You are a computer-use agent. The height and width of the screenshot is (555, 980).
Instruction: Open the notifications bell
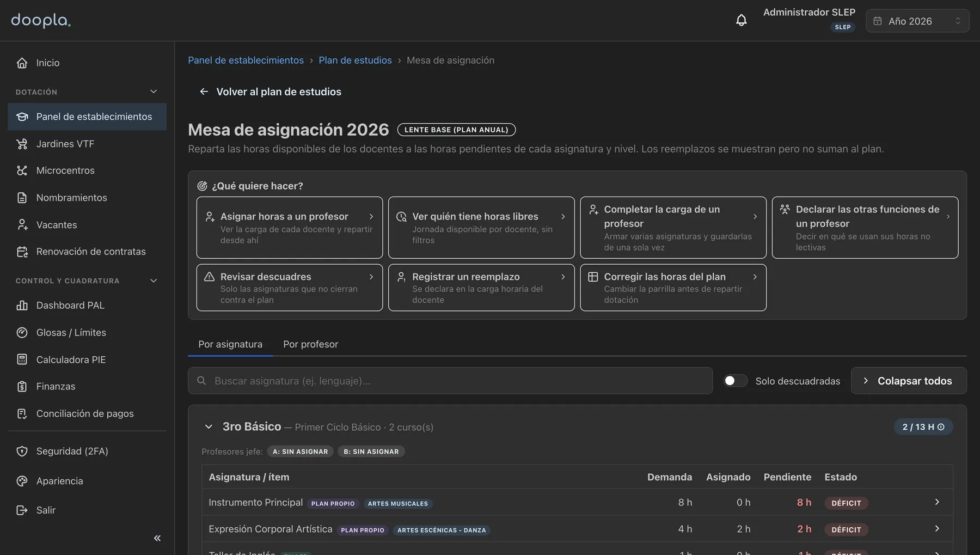(x=741, y=21)
